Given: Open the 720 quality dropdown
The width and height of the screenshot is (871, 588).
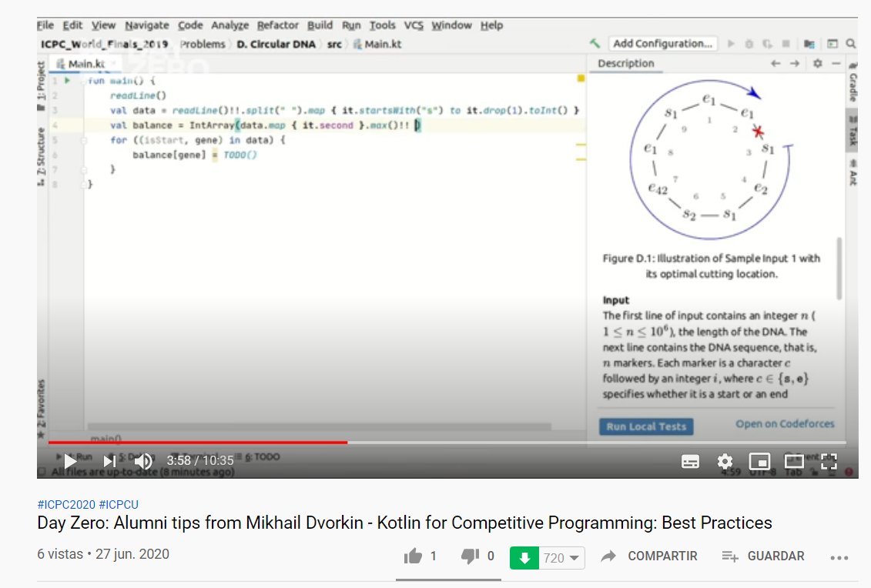Looking at the screenshot, I should [561, 558].
